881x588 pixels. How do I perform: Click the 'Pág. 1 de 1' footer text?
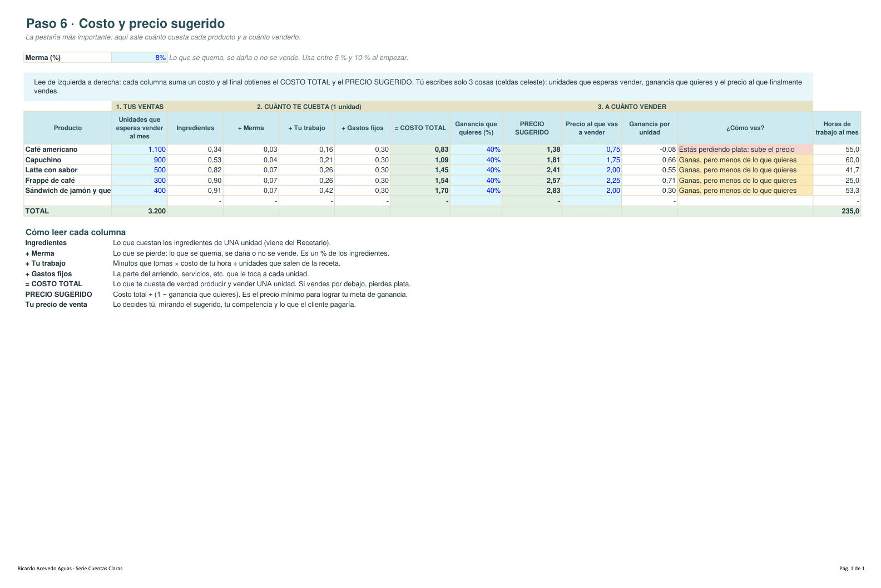click(852, 569)
